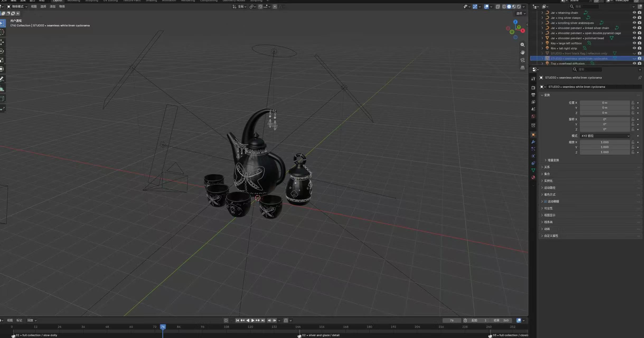Click the playhead at frame 76
The height and width of the screenshot is (338, 644).
click(163, 327)
